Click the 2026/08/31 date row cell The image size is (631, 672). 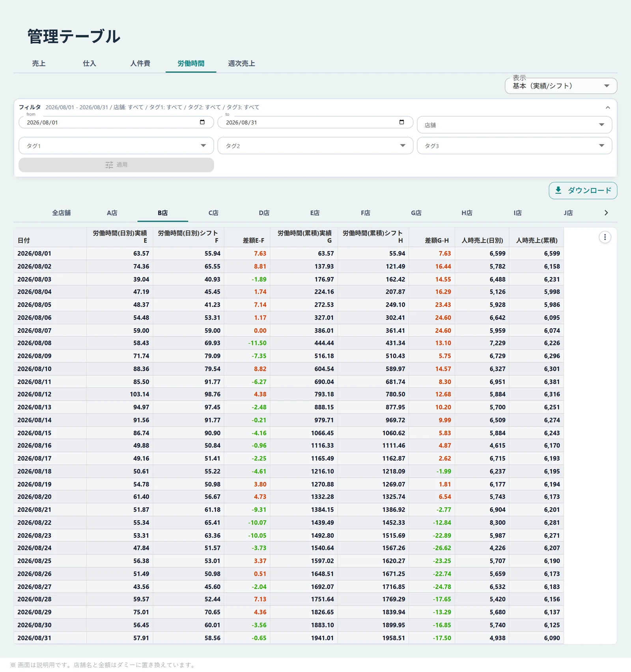(50, 638)
